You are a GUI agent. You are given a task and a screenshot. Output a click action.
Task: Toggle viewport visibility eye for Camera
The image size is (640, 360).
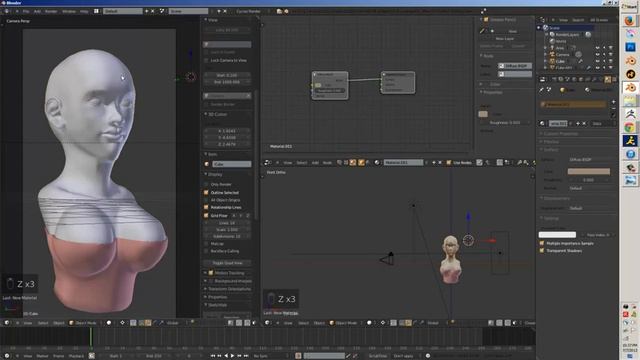(x=598, y=54)
